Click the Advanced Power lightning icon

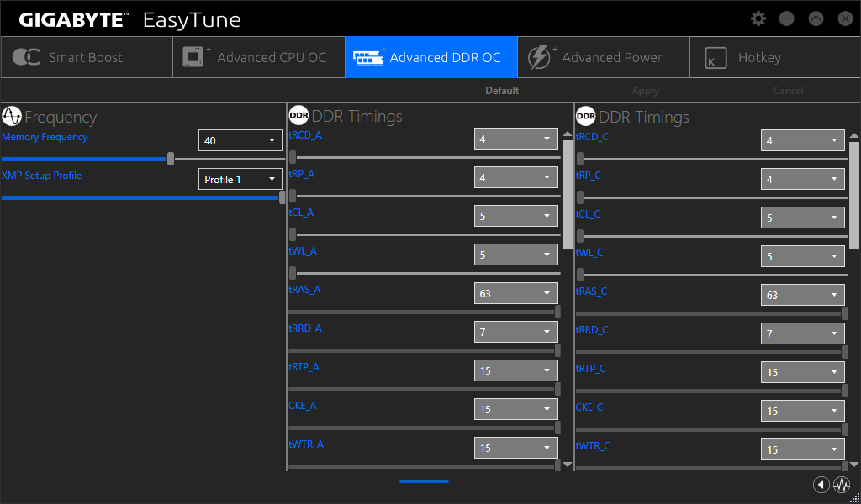click(540, 58)
